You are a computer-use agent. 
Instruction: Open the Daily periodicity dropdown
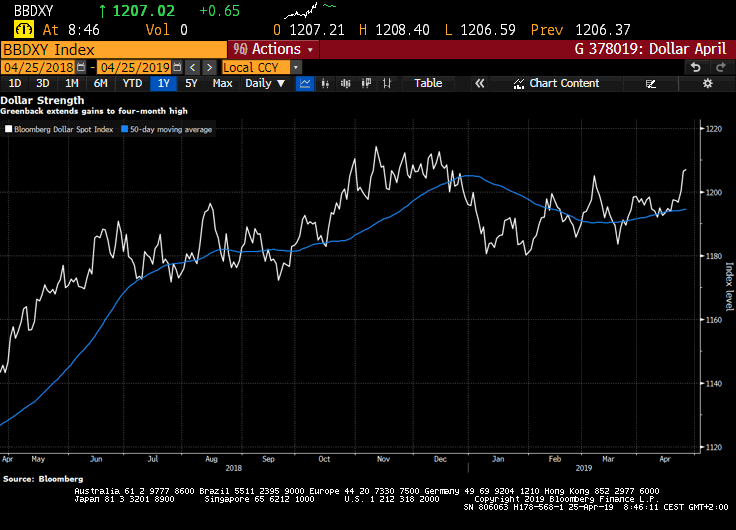[263, 84]
